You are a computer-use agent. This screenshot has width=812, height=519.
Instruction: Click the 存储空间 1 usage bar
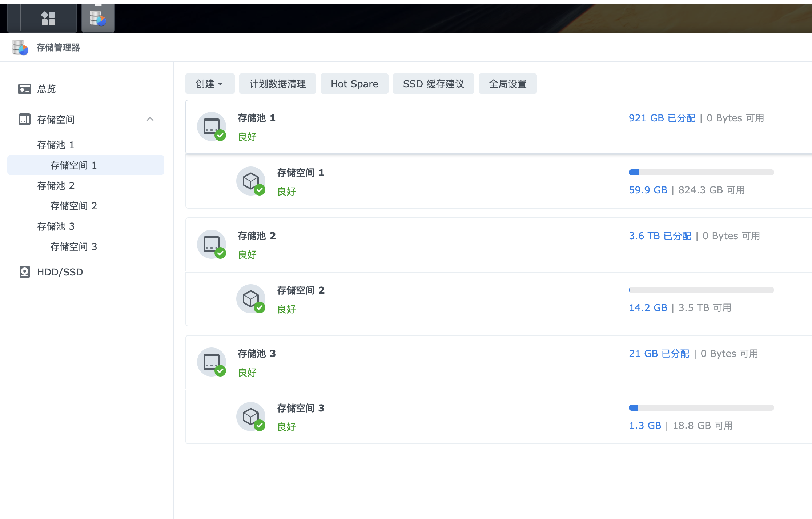coord(701,172)
